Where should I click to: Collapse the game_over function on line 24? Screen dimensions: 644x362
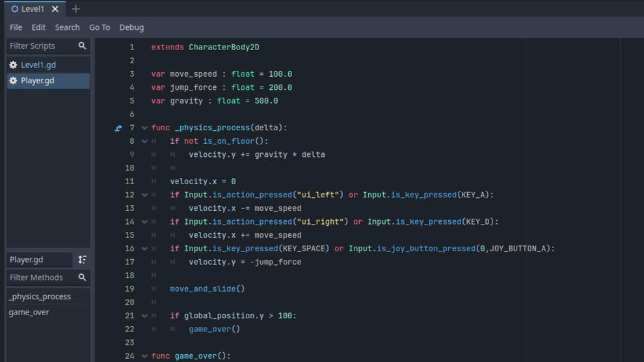click(144, 356)
